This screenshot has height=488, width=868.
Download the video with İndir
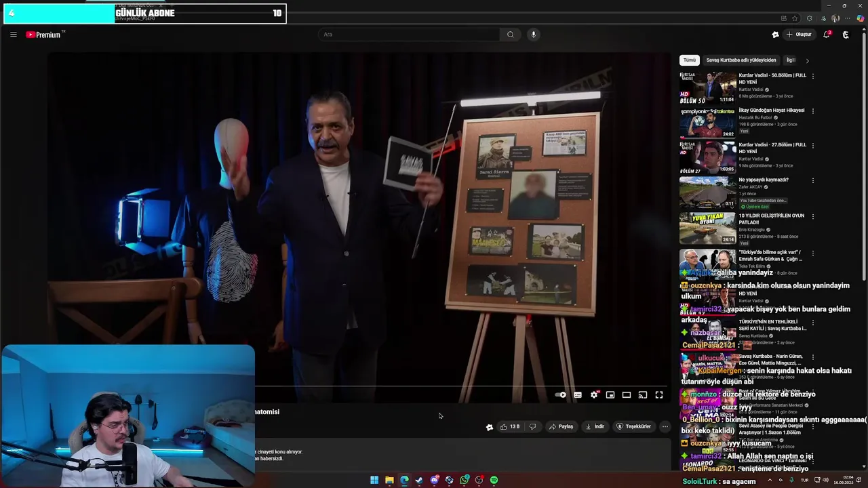(x=595, y=426)
